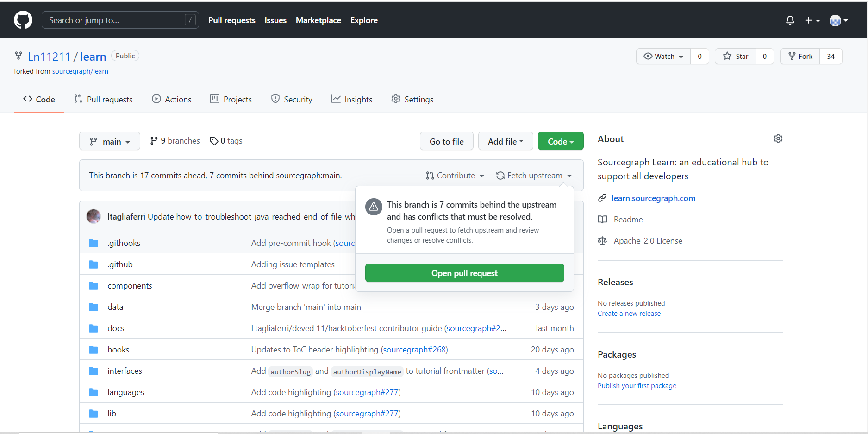Open the Insights graph icon

(x=336, y=99)
